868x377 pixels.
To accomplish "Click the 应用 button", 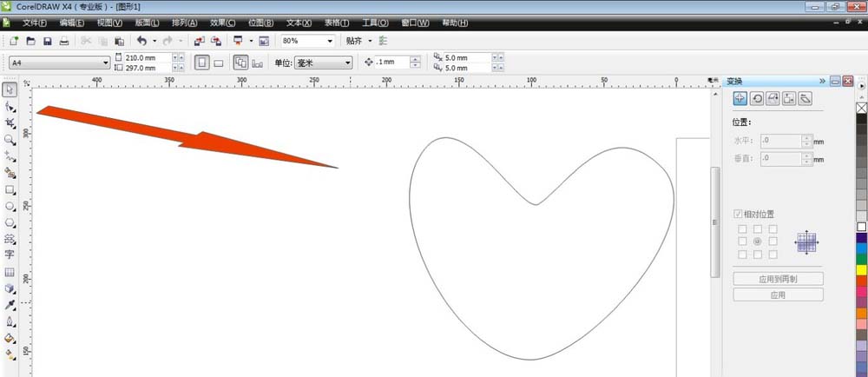I will (x=778, y=295).
